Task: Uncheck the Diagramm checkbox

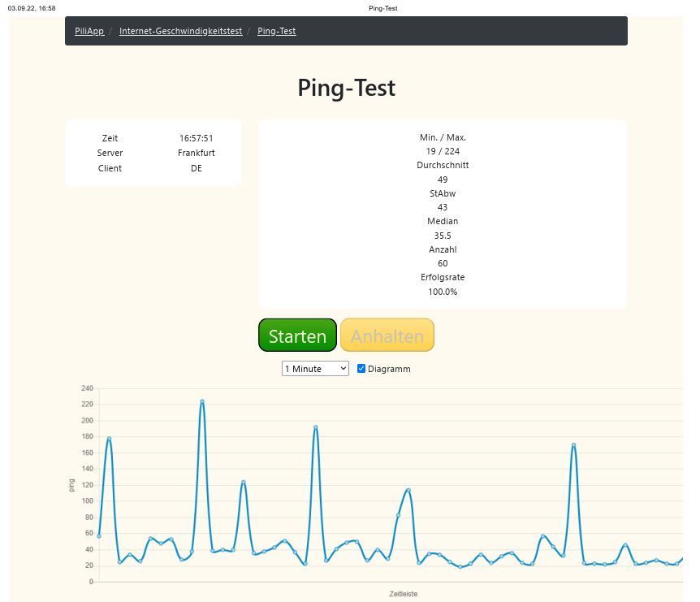Action: 361,369
